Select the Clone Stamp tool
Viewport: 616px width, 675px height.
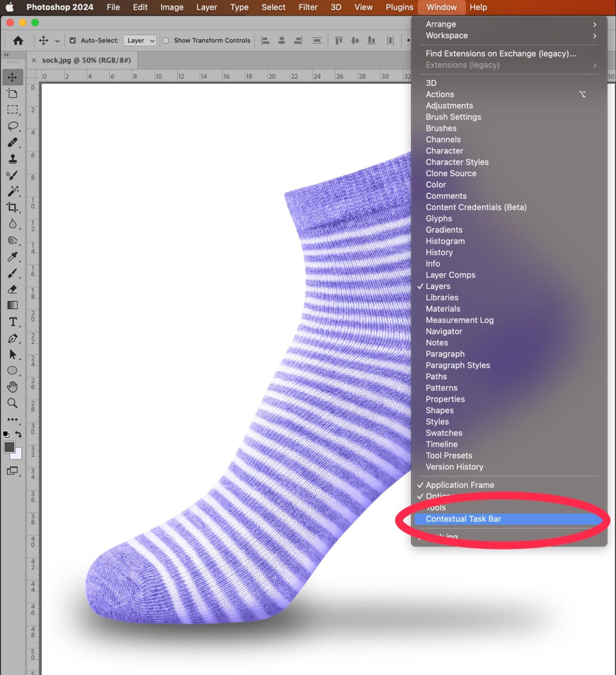[12, 159]
